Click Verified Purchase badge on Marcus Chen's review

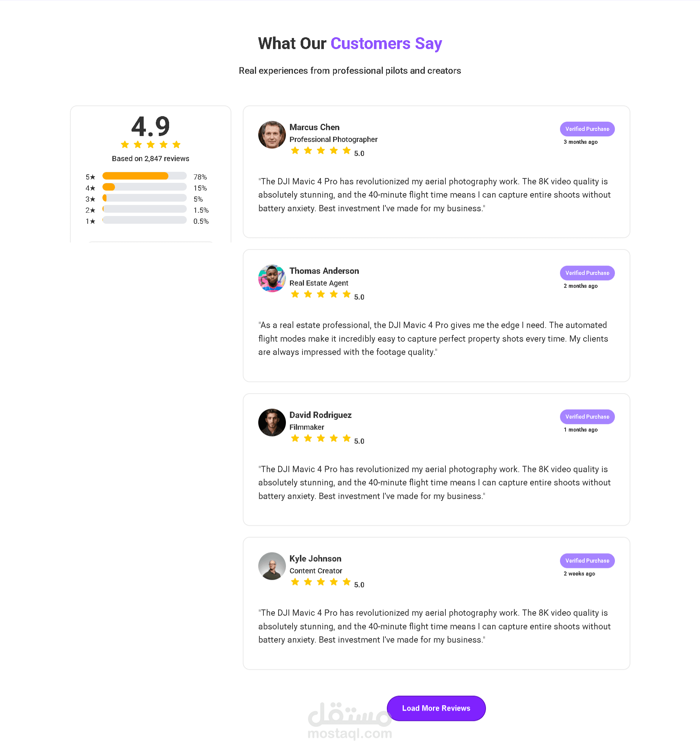[x=587, y=129]
